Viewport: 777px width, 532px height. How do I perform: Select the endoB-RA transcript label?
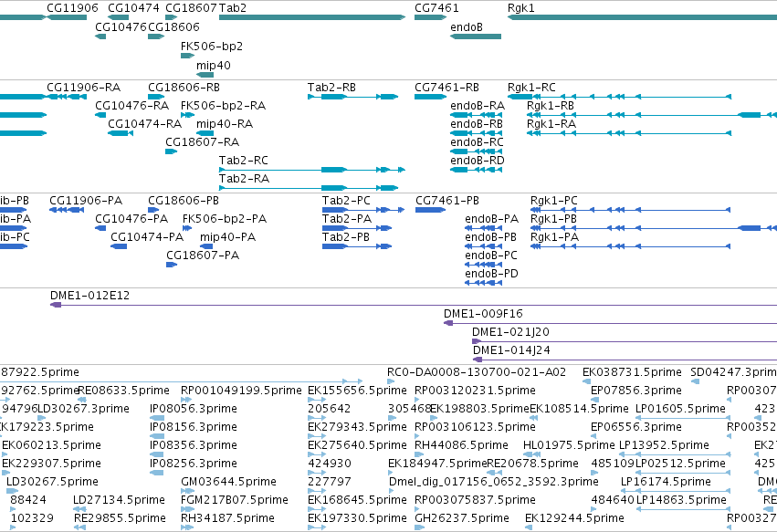[478, 106]
